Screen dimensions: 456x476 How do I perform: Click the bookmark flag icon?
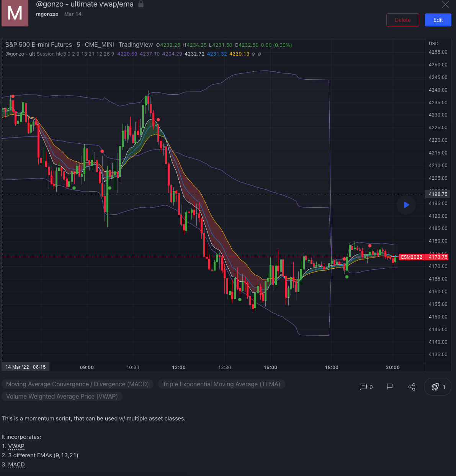coord(390,387)
